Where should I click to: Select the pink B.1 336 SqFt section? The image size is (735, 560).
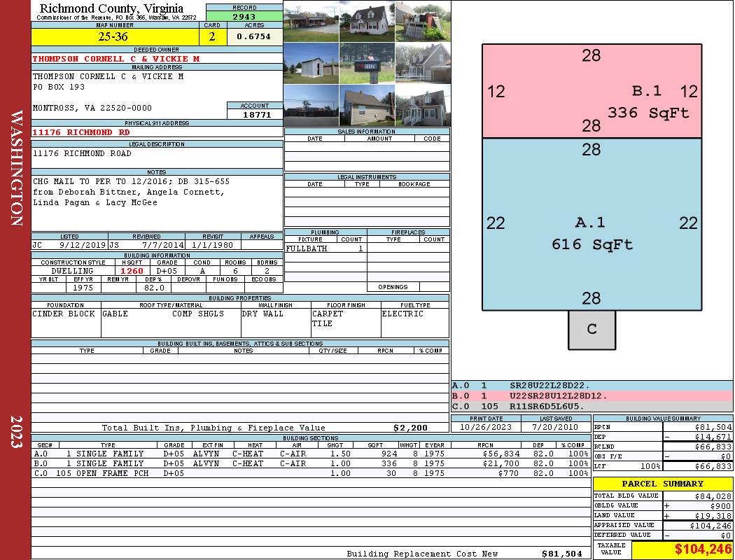[591, 91]
